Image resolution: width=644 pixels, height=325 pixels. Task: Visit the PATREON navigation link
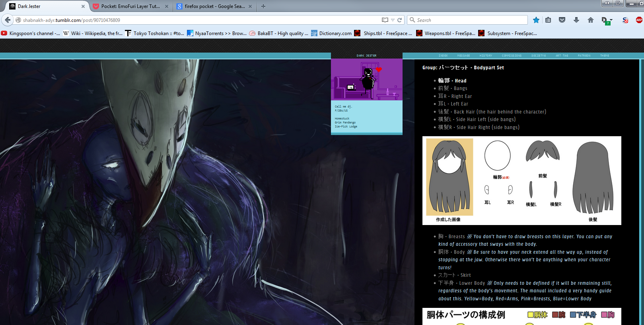(x=584, y=56)
